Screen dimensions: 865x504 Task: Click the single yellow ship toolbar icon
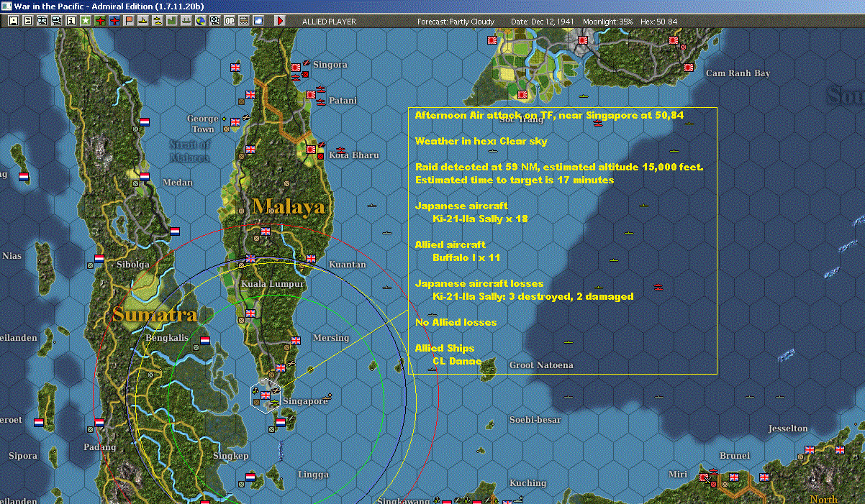(x=143, y=21)
